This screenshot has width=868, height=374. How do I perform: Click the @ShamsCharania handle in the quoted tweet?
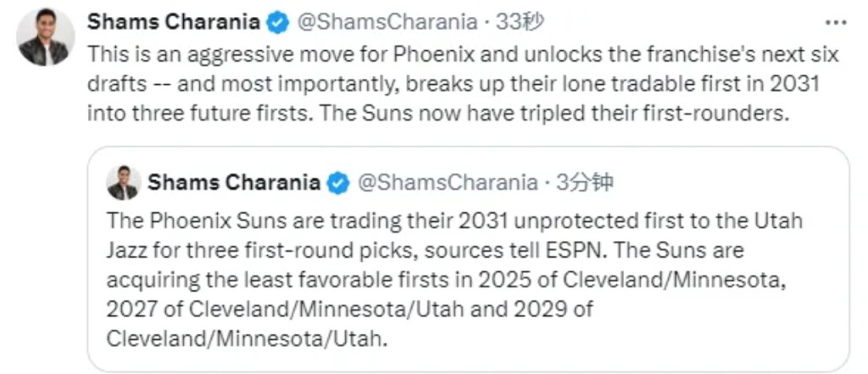pyautogui.click(x=448, y=182)
